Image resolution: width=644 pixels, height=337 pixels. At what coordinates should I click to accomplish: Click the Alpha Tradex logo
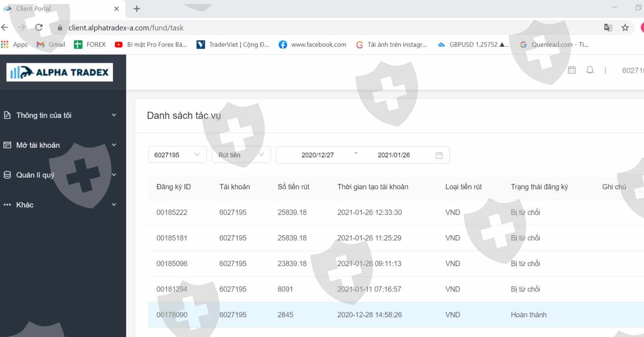coord(60,72)
